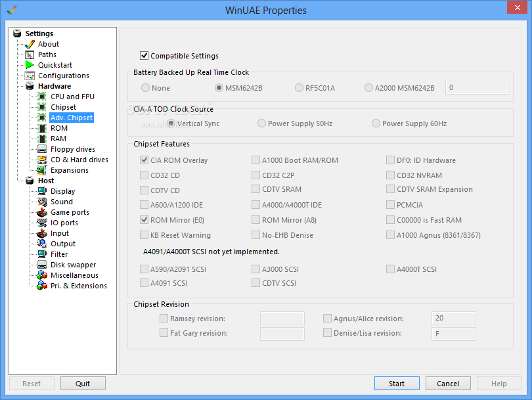Select the Host node in the settings tree
This screenshot has height=400, width=532.
coord(46,181)
